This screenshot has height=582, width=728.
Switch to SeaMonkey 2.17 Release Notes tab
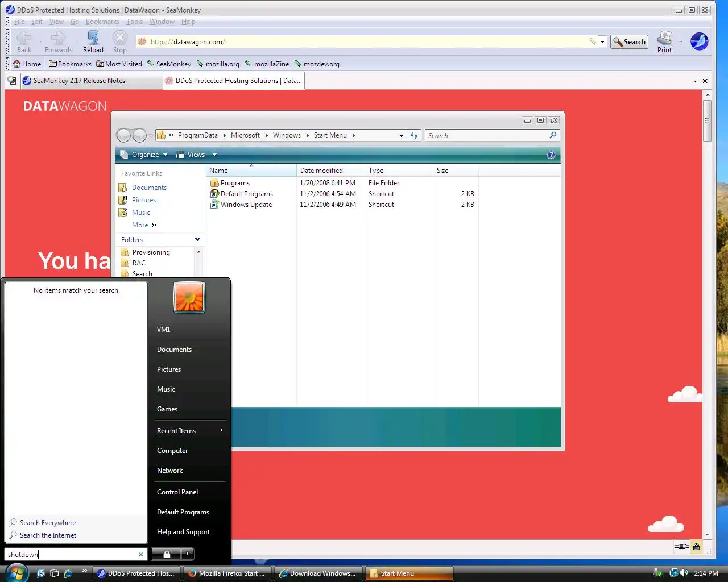coord(91,81)
